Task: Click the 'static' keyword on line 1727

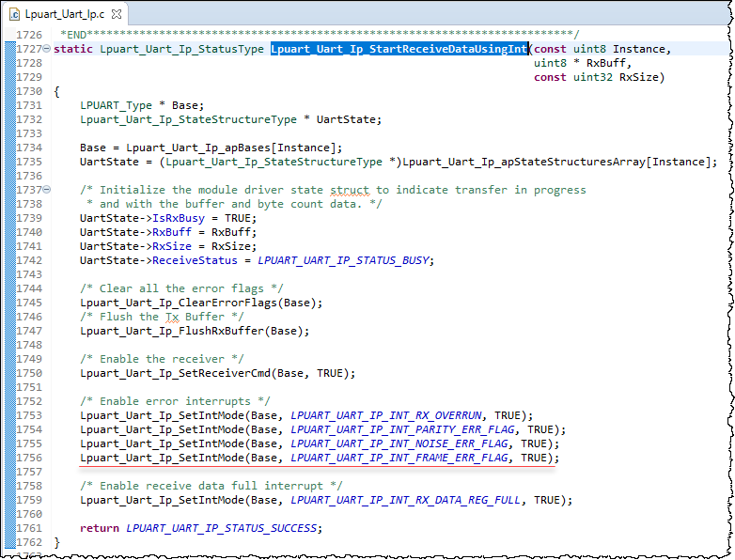Action: tap(73, 49)
